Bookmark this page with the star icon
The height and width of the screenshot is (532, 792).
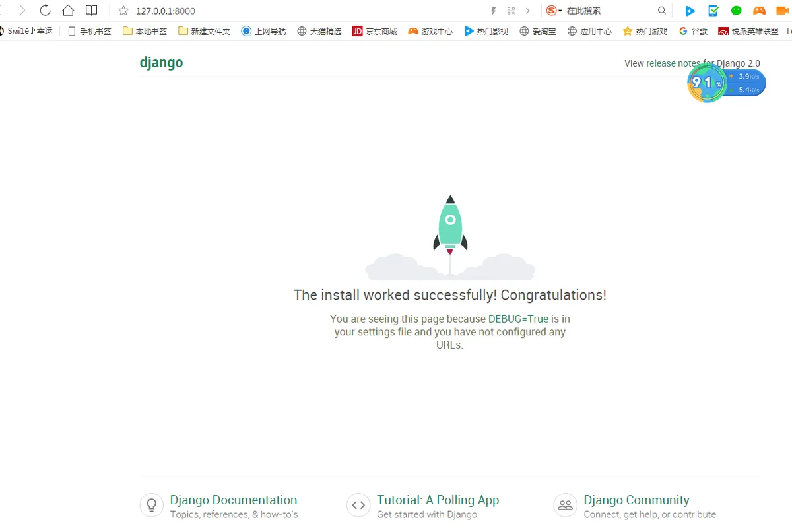point(123,11)
